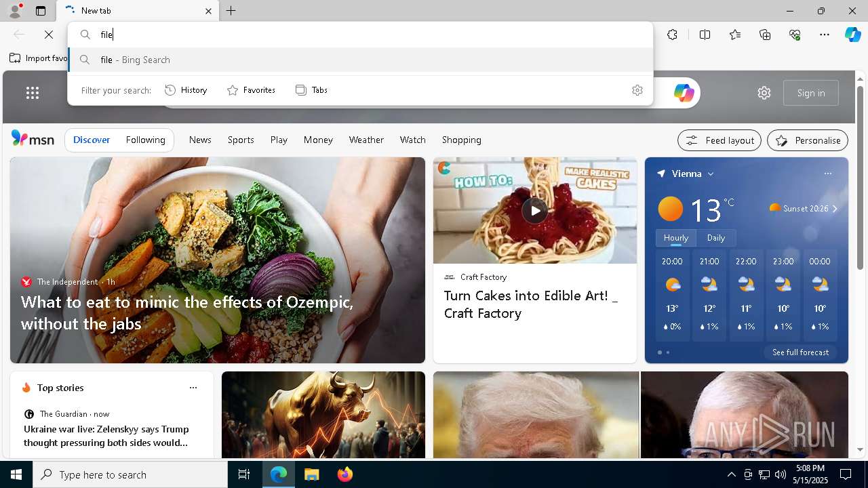Open the Play section
868x488 pixels.
click(279, 140)
